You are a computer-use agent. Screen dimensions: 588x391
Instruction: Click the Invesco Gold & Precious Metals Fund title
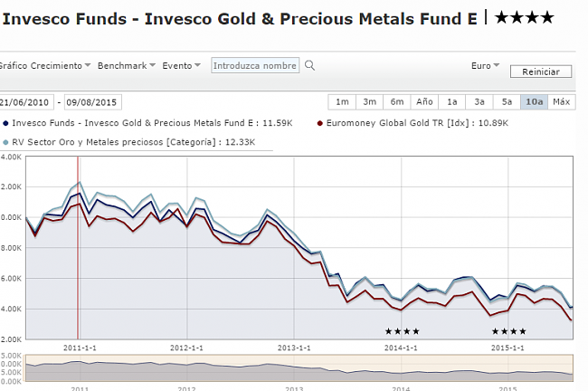coord(240,19)
